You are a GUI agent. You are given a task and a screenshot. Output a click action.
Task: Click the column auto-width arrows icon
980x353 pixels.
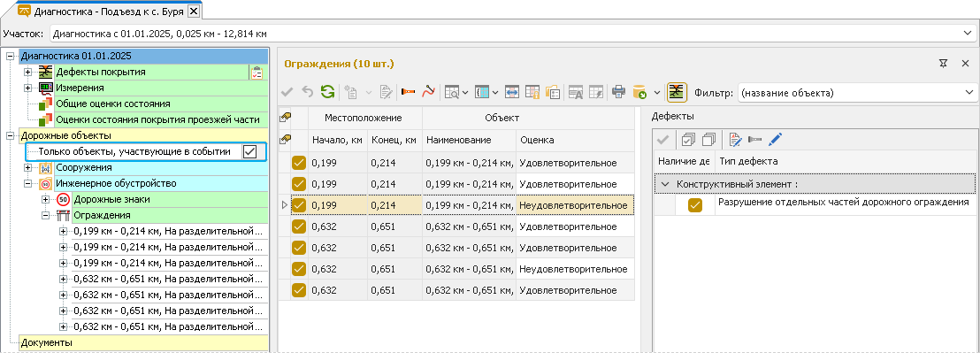512,93
